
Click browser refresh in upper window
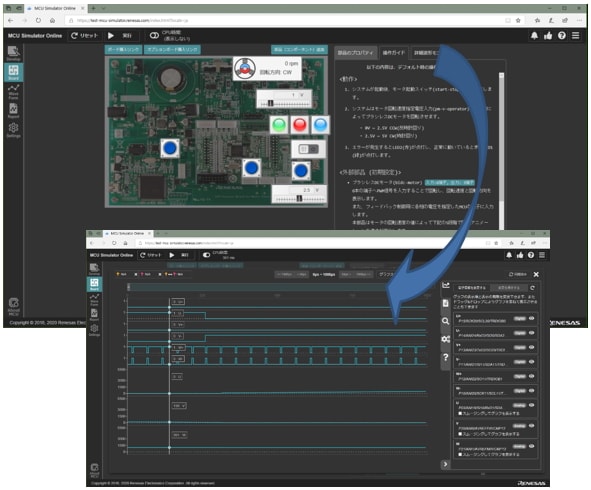pos(38,20)
